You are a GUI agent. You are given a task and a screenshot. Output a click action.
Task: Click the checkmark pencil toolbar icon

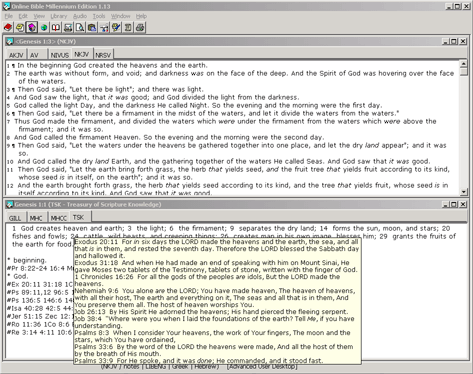click(x=116, y=27)
